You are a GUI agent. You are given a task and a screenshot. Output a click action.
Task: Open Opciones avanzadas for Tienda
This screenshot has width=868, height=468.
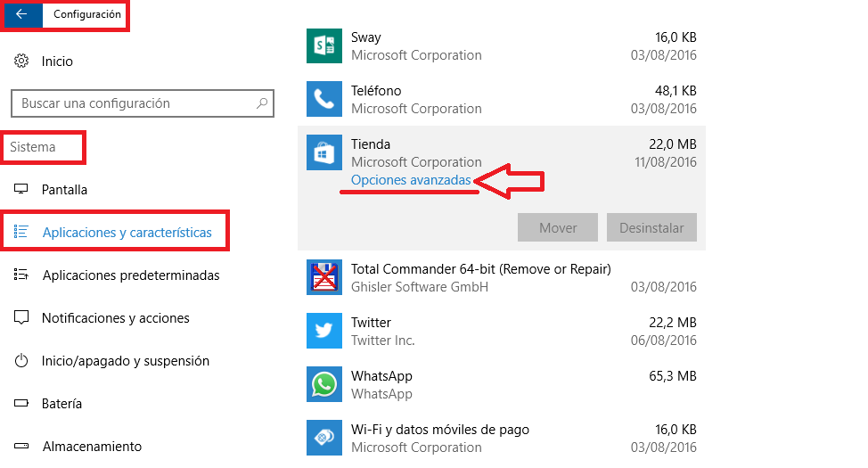click(x=411, y=180)
